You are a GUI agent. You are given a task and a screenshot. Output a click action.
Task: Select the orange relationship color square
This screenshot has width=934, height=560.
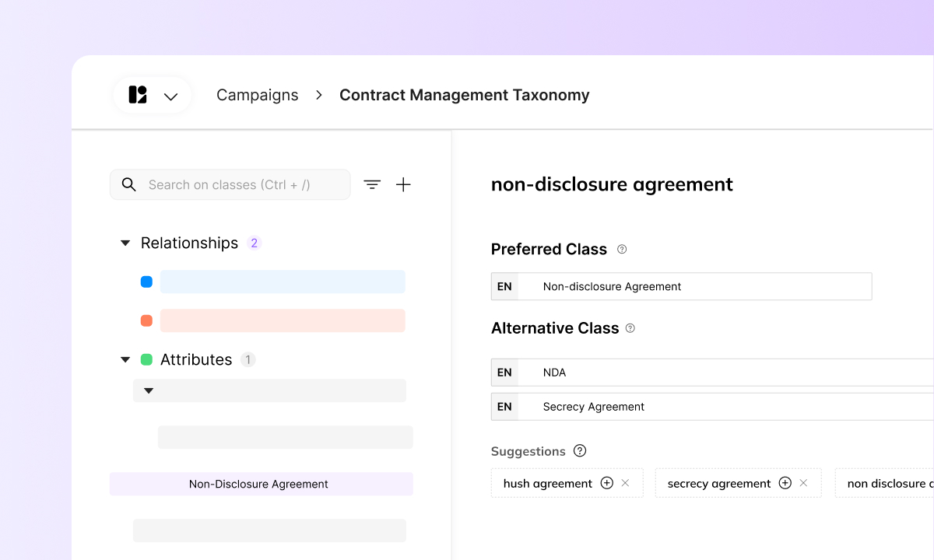[x=146, y=320]
